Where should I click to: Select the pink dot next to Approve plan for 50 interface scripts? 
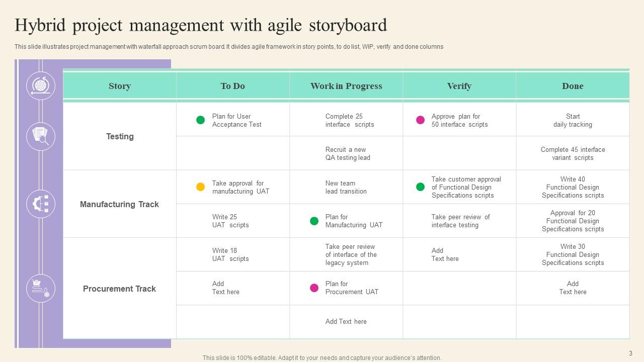pyautogui.click(x=419, y=119)
